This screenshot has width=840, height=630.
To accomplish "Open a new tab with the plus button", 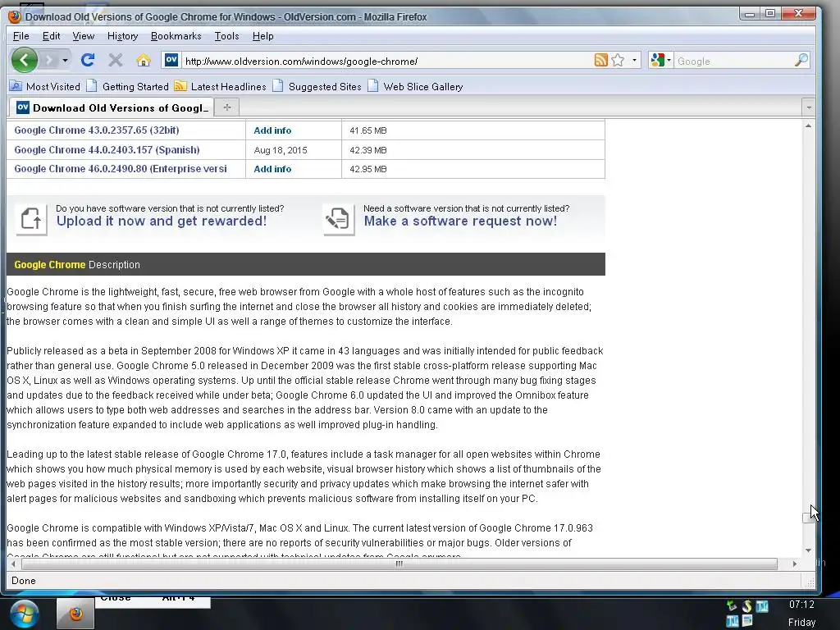I will [227, 107].
